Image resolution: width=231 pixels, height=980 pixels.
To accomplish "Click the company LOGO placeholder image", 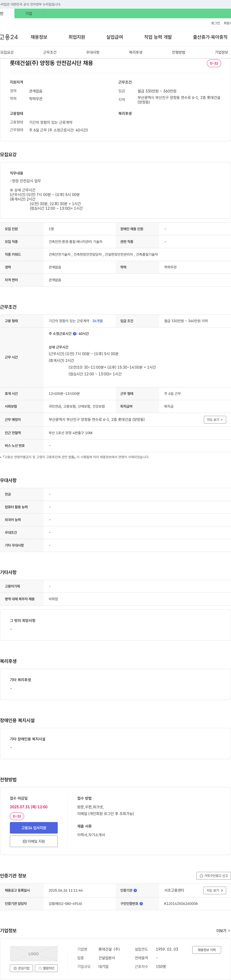I will click(34, 954).
